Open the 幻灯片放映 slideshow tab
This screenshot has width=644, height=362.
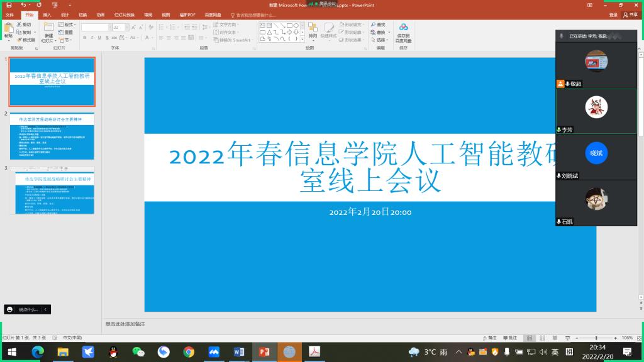124,14
